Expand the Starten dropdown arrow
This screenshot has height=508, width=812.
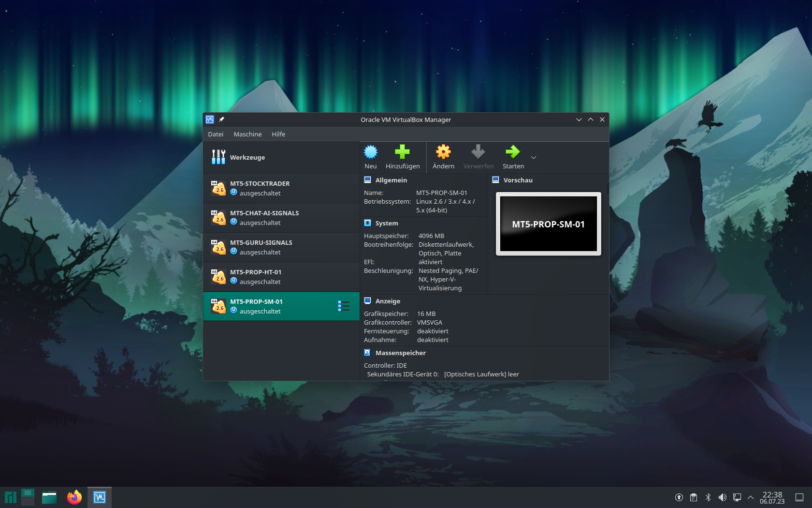(x=534, y=158)
